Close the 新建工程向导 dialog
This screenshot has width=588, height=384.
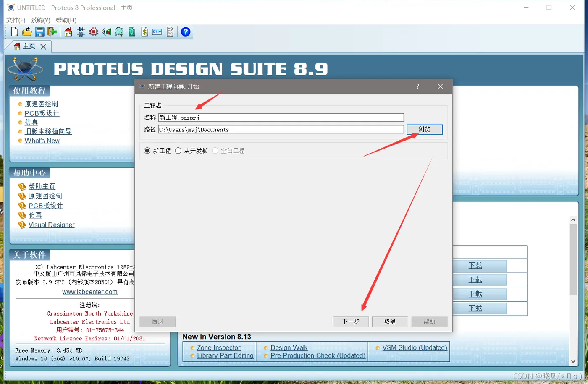(440, 86)
